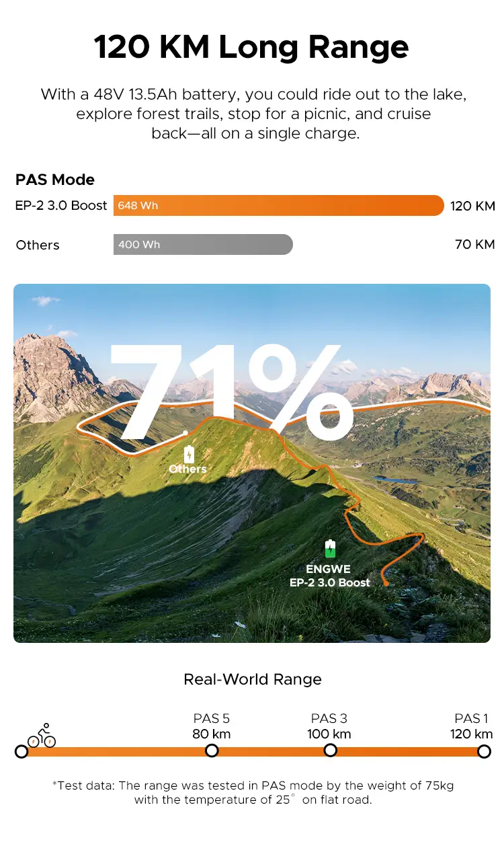Click the "PAS Mode" label
The width and height of the screenshot is (504, 846).
tap(55, 180)
